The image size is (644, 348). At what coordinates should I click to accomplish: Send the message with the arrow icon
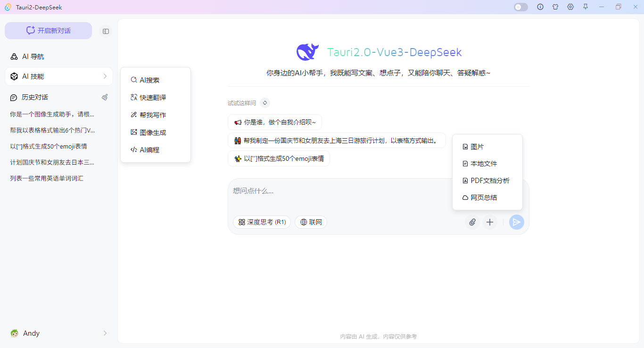(516, 222)
